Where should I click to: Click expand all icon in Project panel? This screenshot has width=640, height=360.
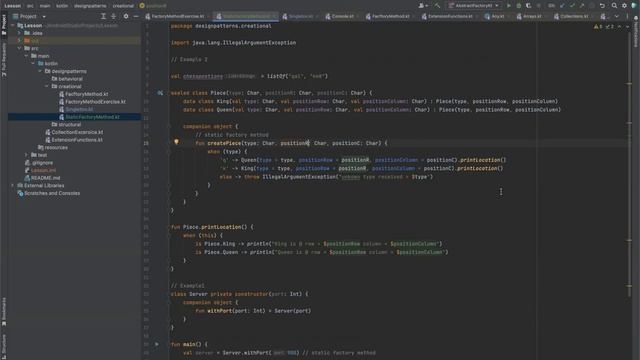click(103, 16)
